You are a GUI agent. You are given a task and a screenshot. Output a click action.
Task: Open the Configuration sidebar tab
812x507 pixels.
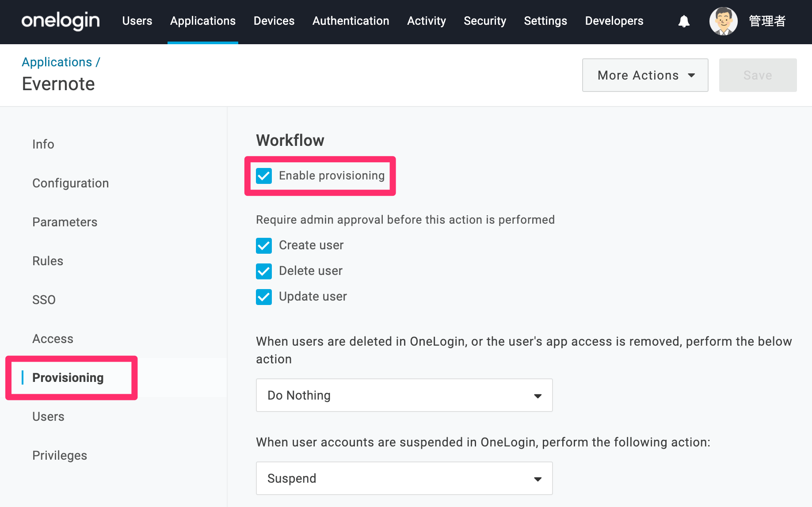71,183
